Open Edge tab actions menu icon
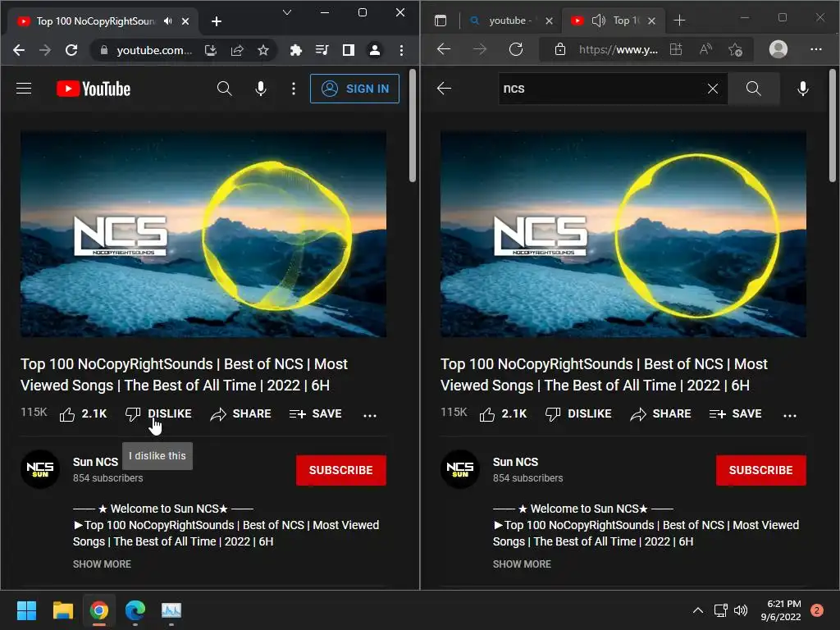840x630 pixels. tap(441, 21)
